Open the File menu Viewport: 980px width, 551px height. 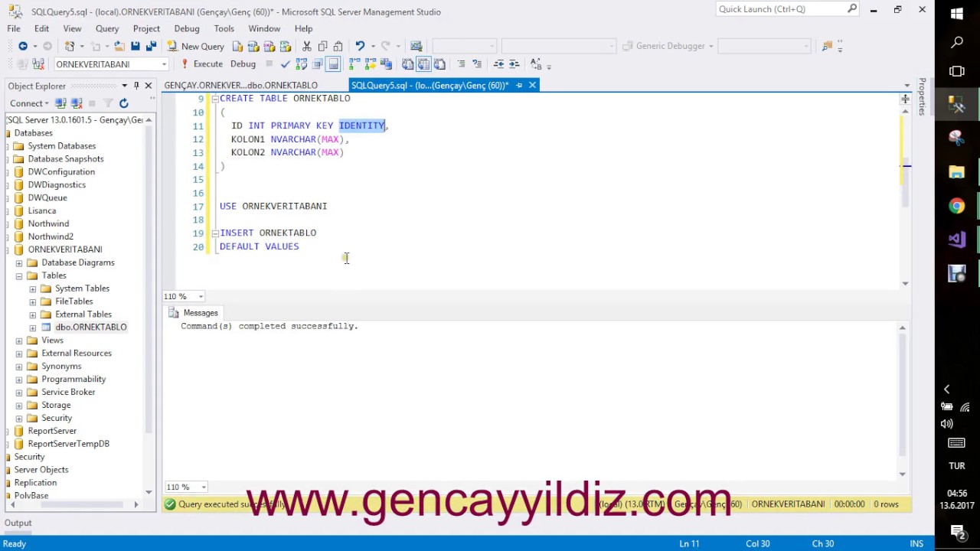[x=14, y=28]
